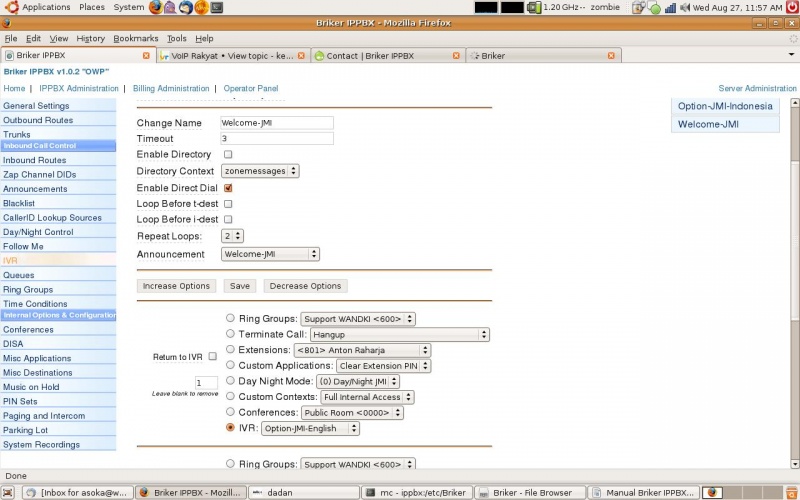Toggle the Enable Directory checkbox
The width and height of the screenshot is (800, 500).
[228, 154]
